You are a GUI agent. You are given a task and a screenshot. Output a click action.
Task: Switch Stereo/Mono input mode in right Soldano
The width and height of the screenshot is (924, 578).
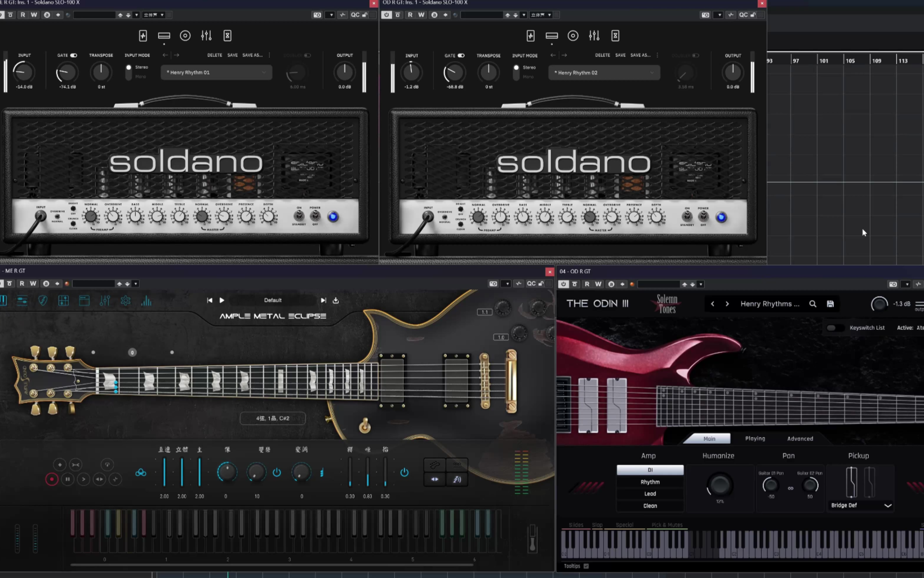pos(516,72)
